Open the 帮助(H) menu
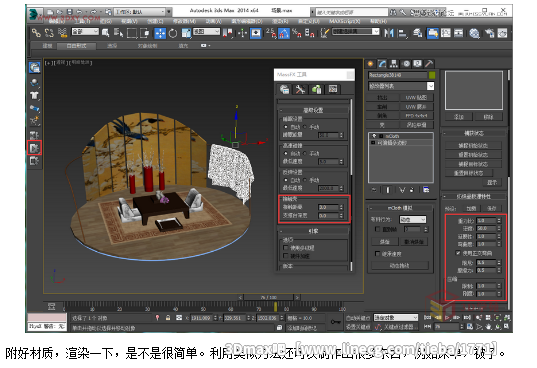Screen dimensions: 537x368 (378, 22)
